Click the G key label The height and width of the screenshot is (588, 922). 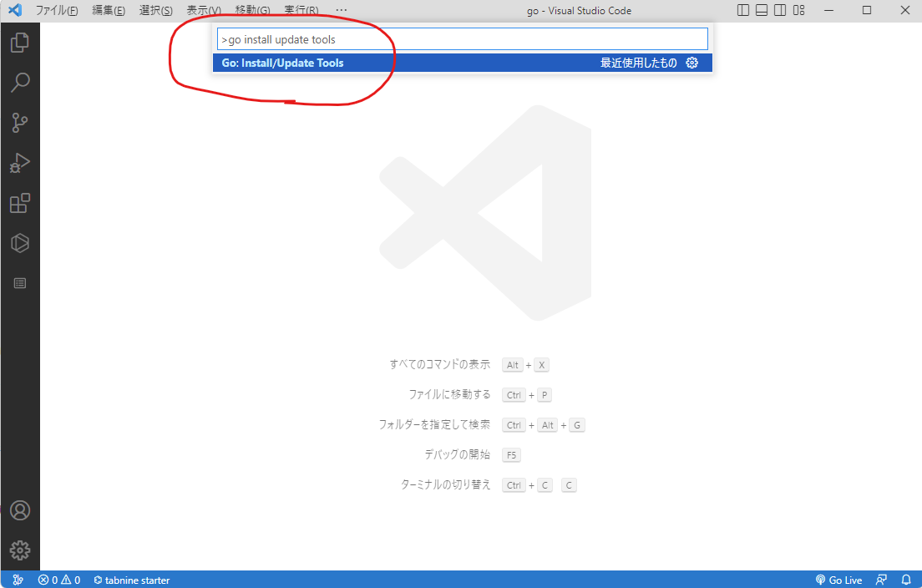[577, 425]
